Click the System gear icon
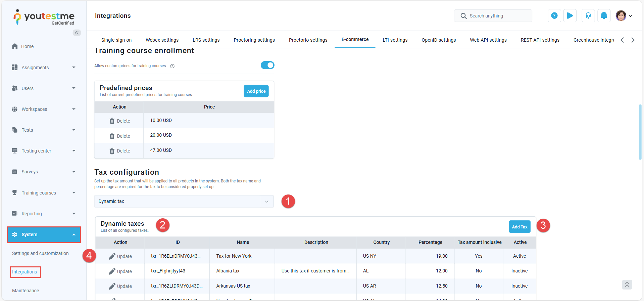Viewport: 644px width, 301px height. pyautogui.click(x=15, y=234)
